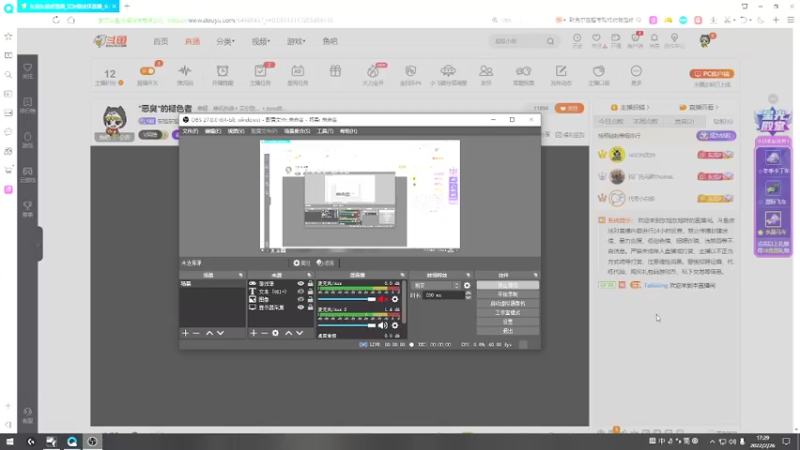Screen dimensions: 800x450
Task: Open the 帮助(H) menu in OBS
Action: 348,131
